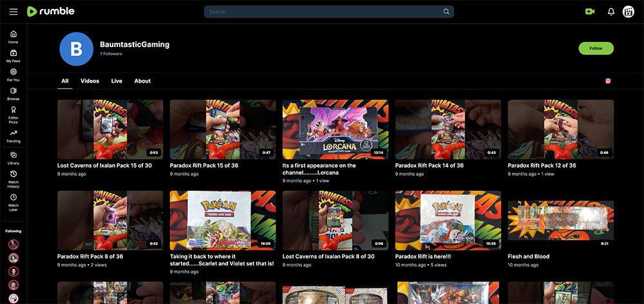Go to Home in the sidebar
The width and height of the screenshot is (644, 304).
pyautogui.click(x=13, y=37)
